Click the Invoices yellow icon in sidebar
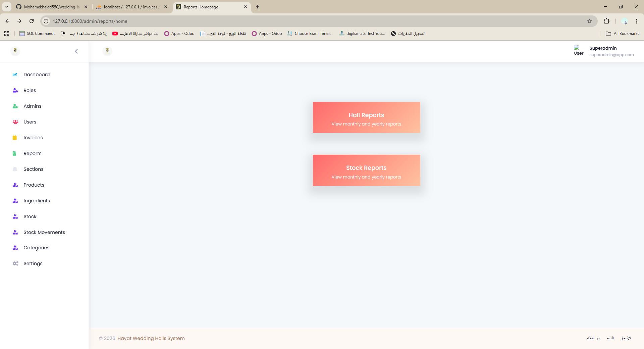644x349 pixels. click(15, 138)
